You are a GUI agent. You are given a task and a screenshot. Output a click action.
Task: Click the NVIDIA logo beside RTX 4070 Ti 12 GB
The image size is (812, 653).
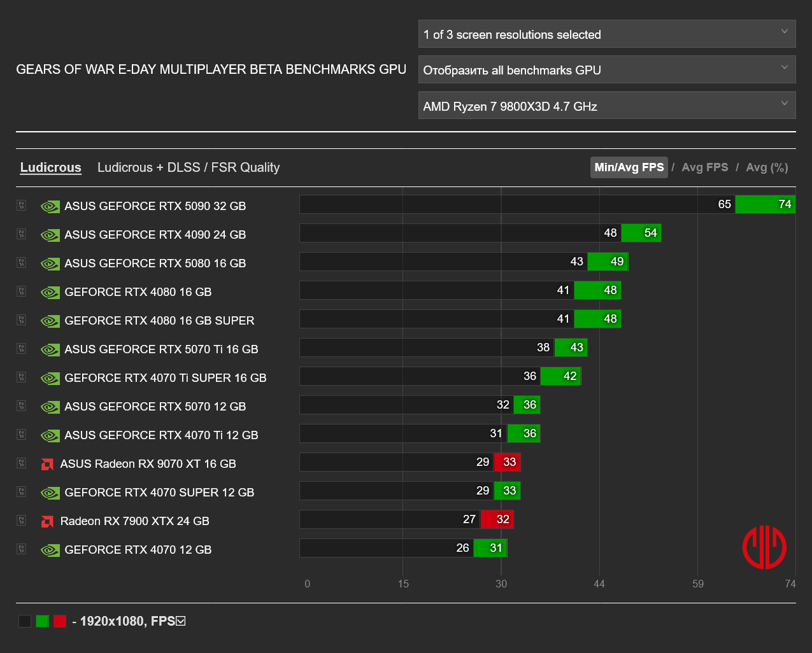pyautogui.click(x=50, y=435)
